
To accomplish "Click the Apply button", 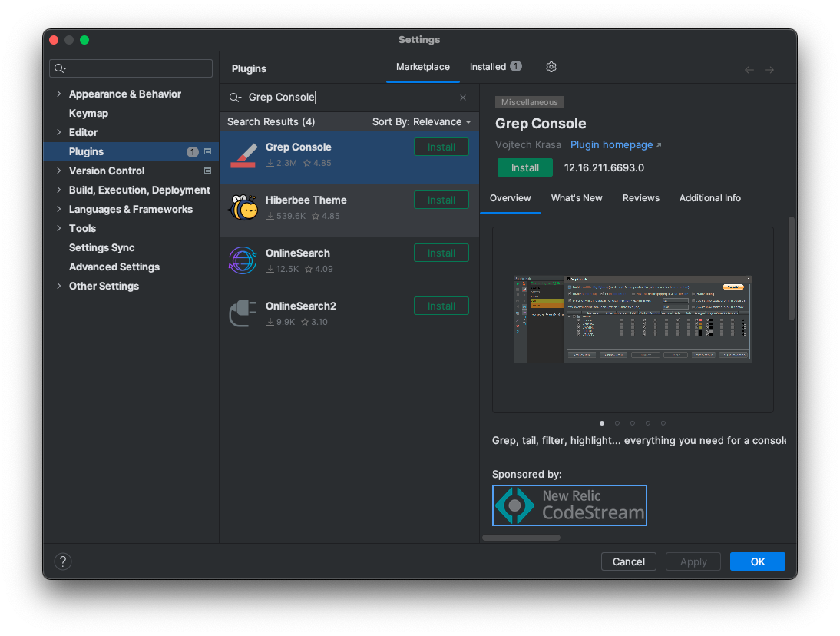I will 693,561.
